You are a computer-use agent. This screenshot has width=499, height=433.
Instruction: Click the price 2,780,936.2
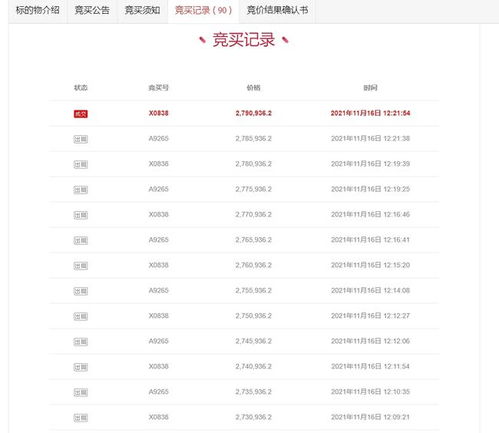click(x=254, y=164)
